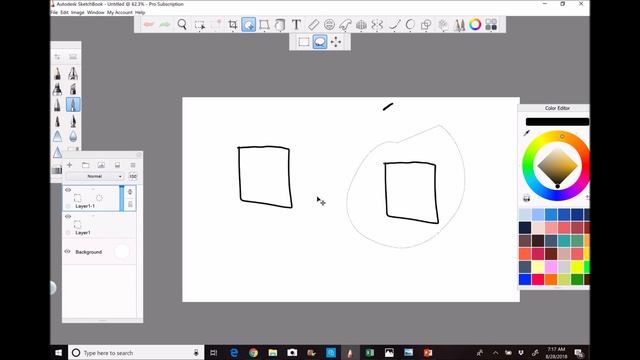The width and height of the screenshot is (640, 360).
Task: Pick the dark green swatch in bottom row
Action: [x=577, y=280]
